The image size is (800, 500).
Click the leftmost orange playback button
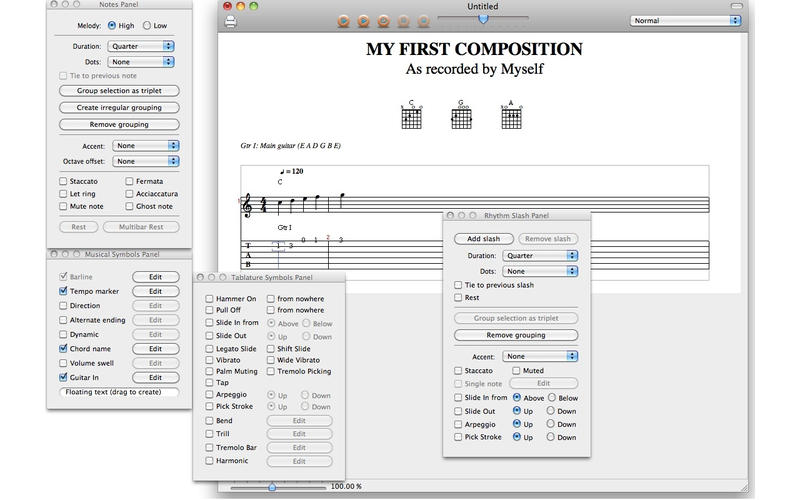343,21
